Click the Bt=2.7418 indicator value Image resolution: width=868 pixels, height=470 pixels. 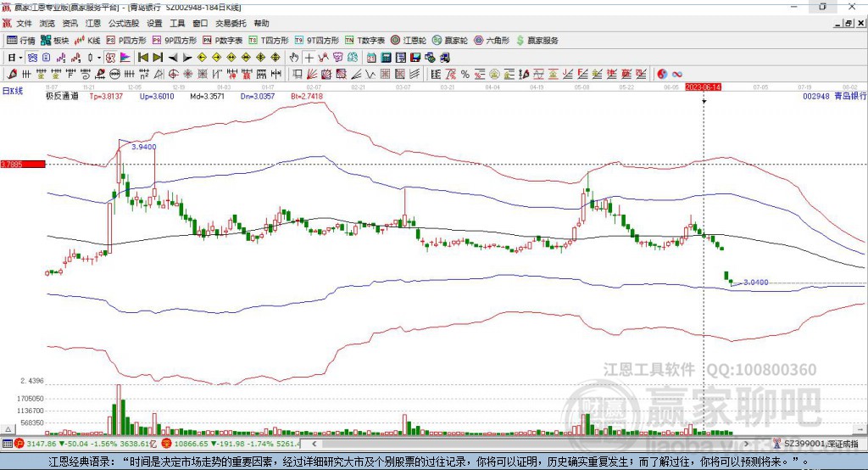(307, 96)
